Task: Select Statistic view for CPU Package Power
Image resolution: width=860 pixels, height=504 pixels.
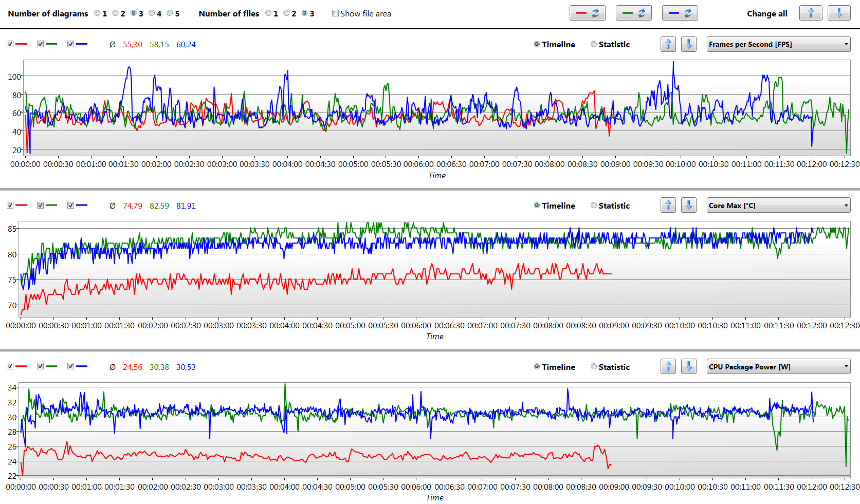Action: [x=594, y=367]
